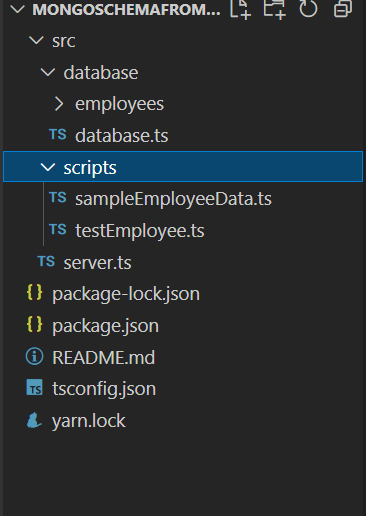This screenshot has width=368, height=521.
Task: Open sampleEmployeeData.ts file
Action: pos(173,199)
